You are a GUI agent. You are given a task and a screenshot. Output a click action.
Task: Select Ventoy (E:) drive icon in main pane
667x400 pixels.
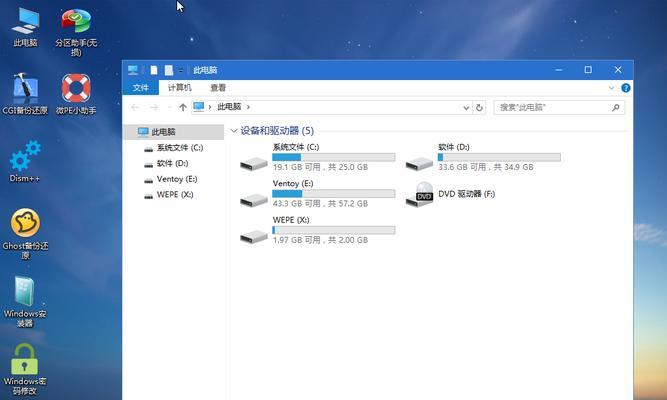[254, 200]
